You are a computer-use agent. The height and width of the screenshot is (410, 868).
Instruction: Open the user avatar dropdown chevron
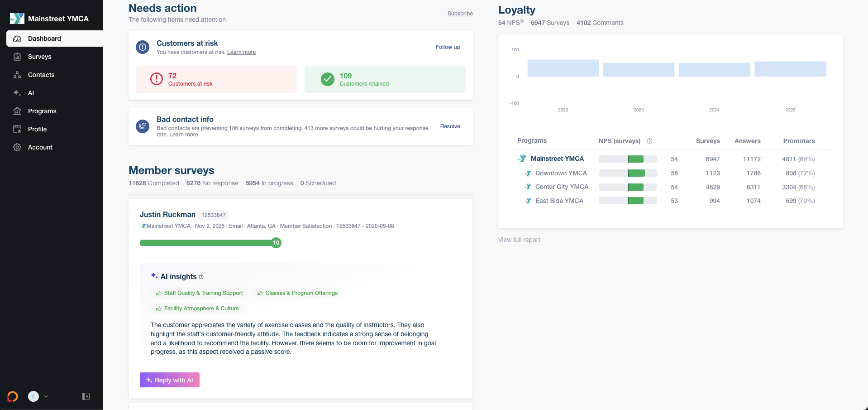[46, 396]
